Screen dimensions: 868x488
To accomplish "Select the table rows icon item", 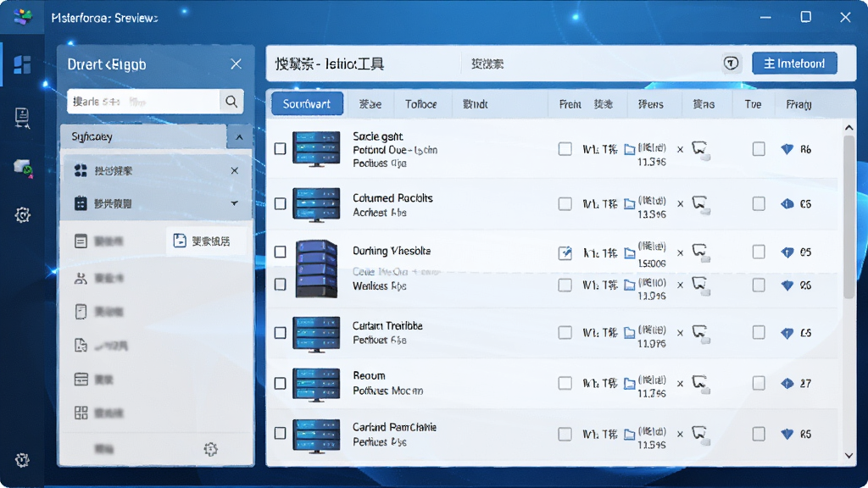I will [x=81, y=379].
